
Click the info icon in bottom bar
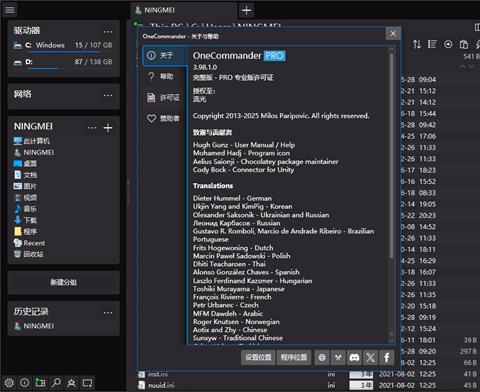[x=24, y=383]
